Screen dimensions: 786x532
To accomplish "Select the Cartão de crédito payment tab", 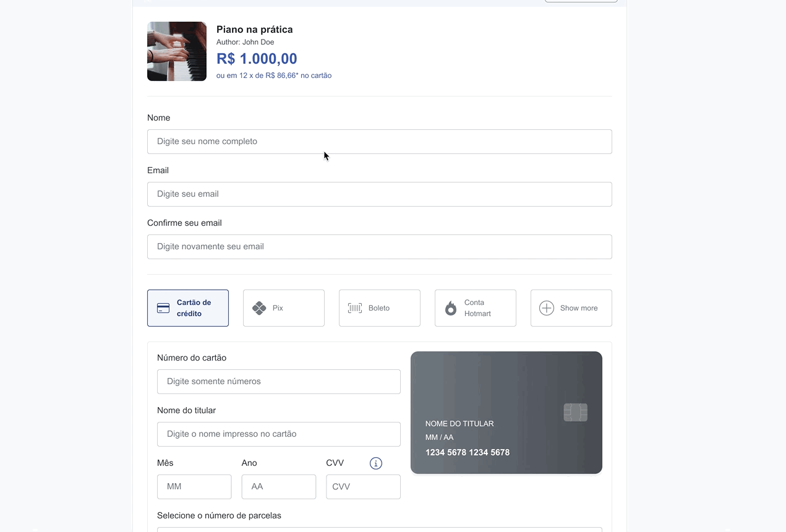I will tap(188, 308).
